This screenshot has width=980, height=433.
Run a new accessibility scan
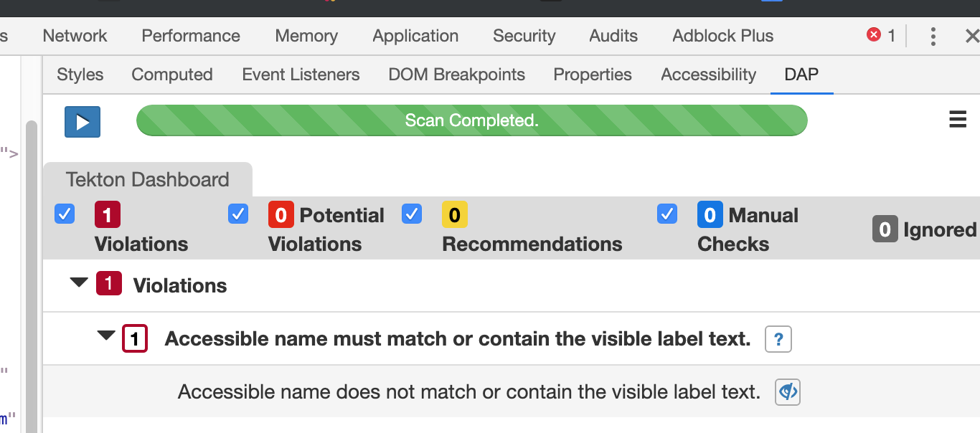click(x=82, y=122)
